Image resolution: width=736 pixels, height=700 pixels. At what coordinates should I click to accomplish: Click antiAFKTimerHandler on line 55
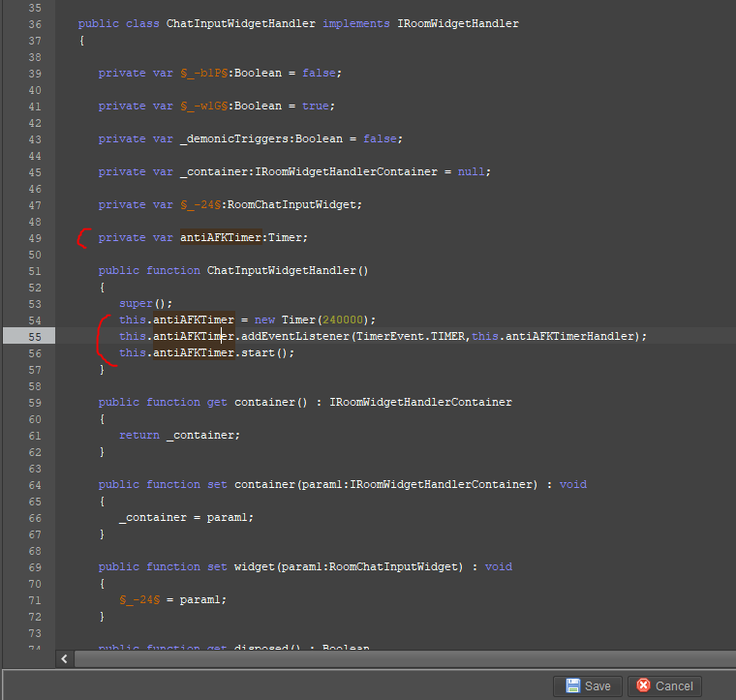(x=569, y=336)
